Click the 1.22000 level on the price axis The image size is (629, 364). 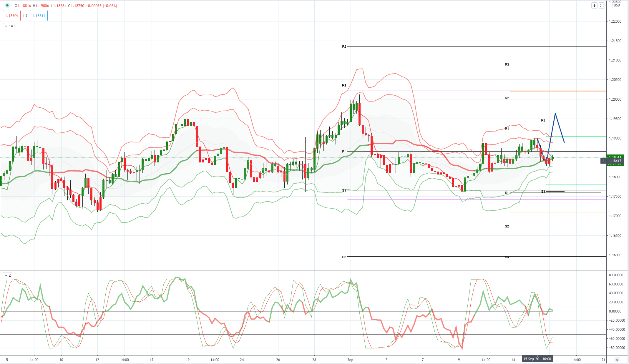[x=615, y=21]
